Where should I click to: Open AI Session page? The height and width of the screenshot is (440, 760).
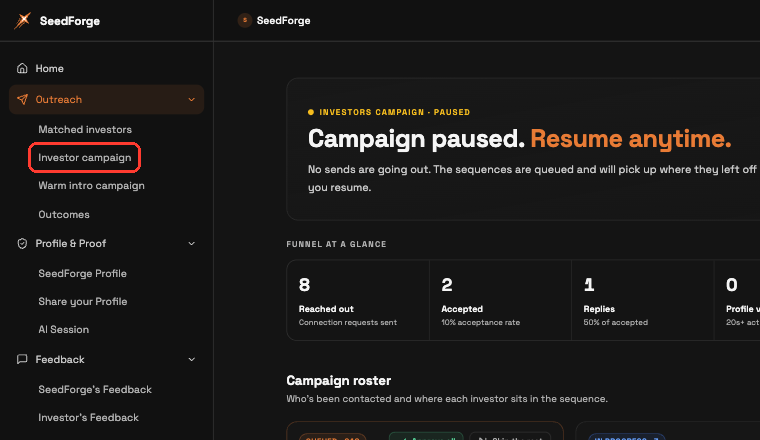[63, 330]
